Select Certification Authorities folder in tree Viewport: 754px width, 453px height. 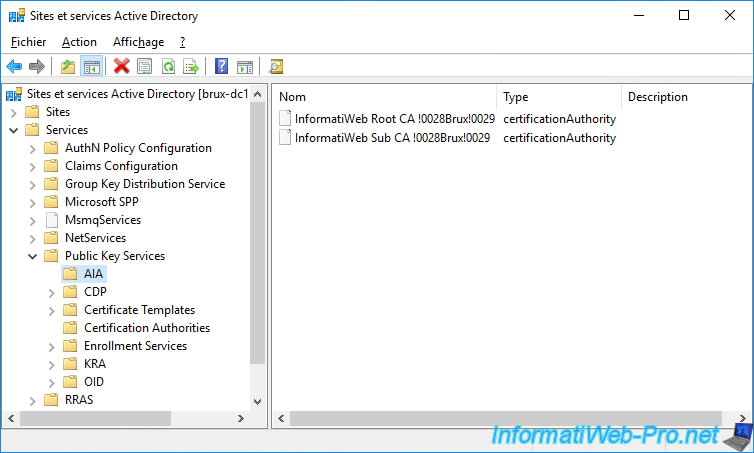click(146, 328)
